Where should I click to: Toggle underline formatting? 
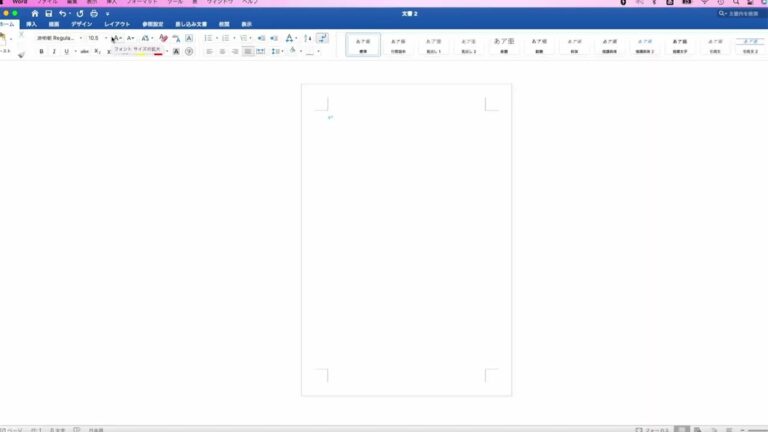67,51
